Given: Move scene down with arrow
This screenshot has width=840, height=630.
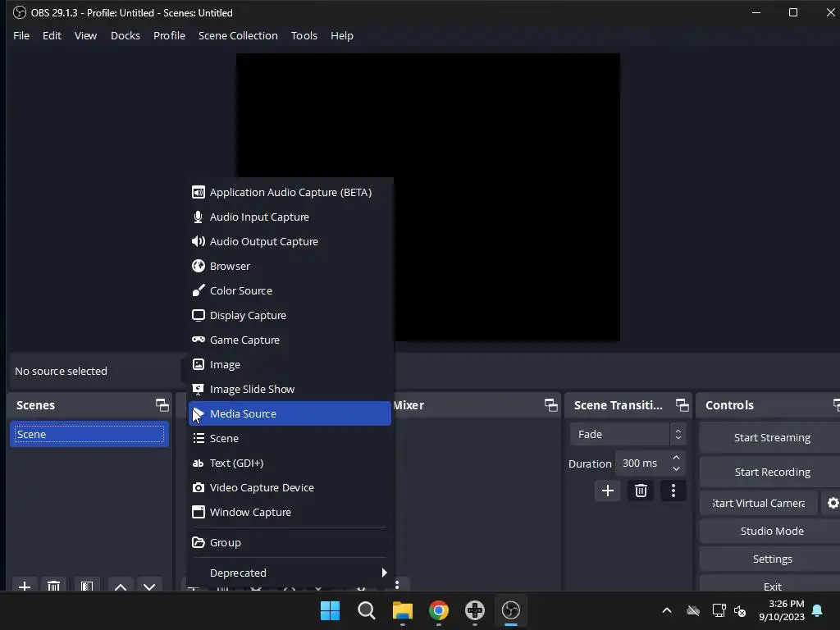Looking at the screenshot, I should [149, 586].
